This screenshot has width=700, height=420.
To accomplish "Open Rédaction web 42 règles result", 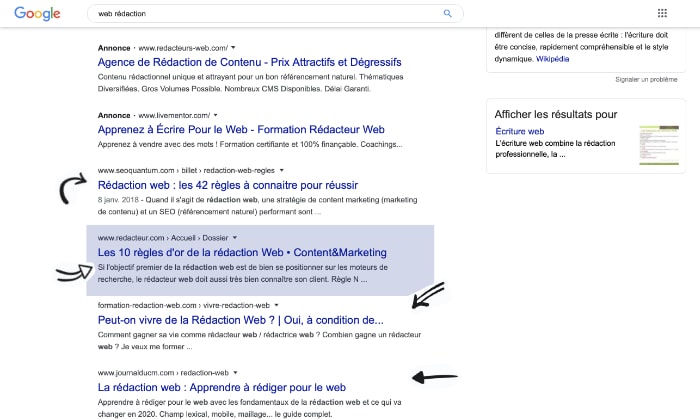I will [x=240, y=184].
